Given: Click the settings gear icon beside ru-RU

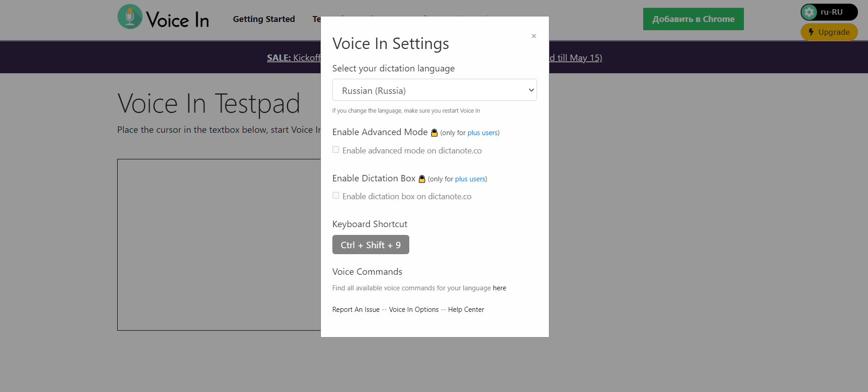Looking at the screenshot, I should pos(809,12).
